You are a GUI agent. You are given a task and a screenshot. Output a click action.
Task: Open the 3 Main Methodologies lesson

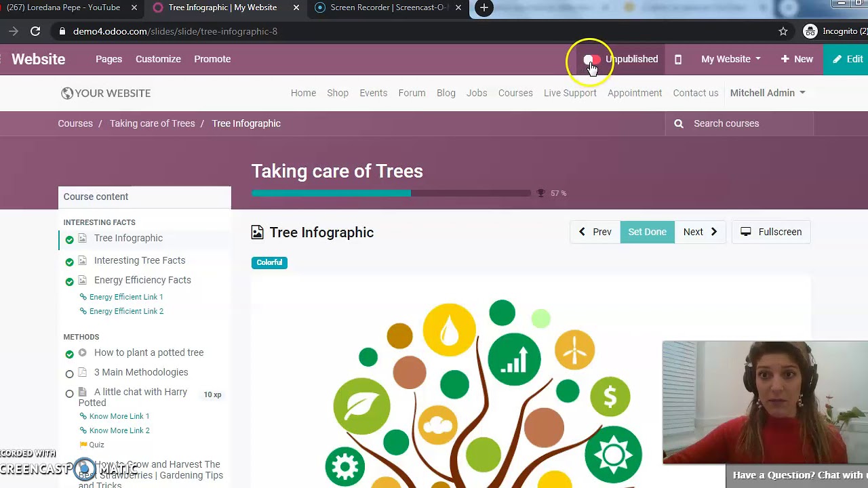[141, 372]
